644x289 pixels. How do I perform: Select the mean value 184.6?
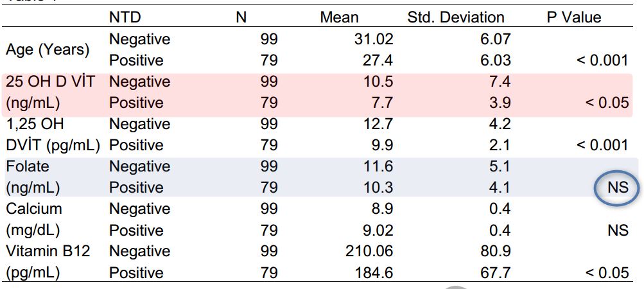point(374,272)
